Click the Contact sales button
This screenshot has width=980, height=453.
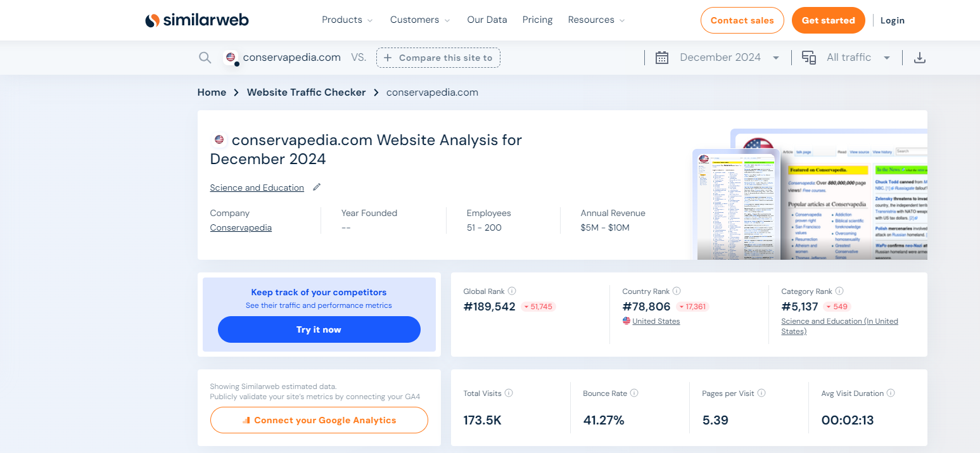pyautogui.click(x=742, y=20)
